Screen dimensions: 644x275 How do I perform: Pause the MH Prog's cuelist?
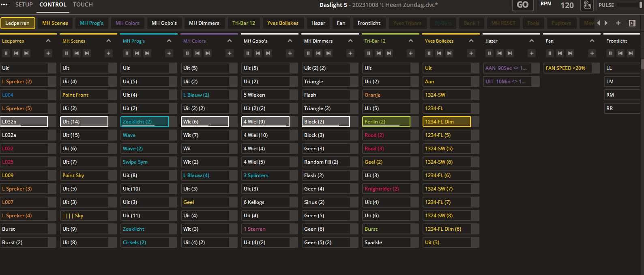point(127,53)
